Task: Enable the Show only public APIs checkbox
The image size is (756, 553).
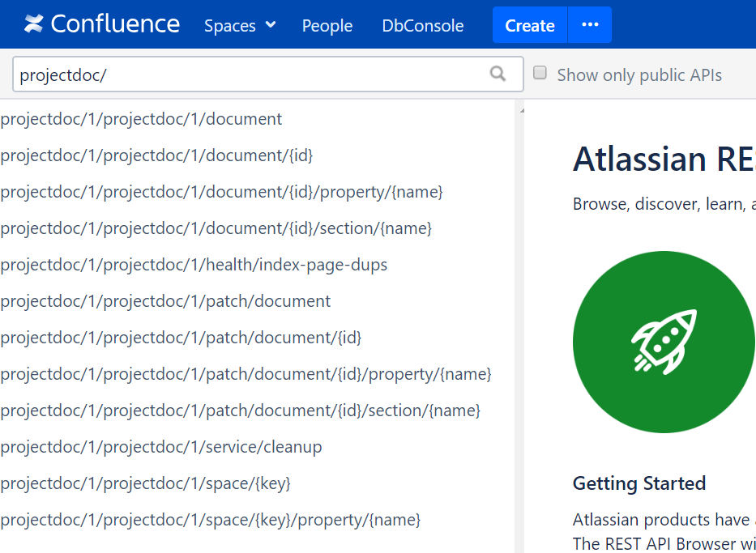Action: [x=540, y=72]
